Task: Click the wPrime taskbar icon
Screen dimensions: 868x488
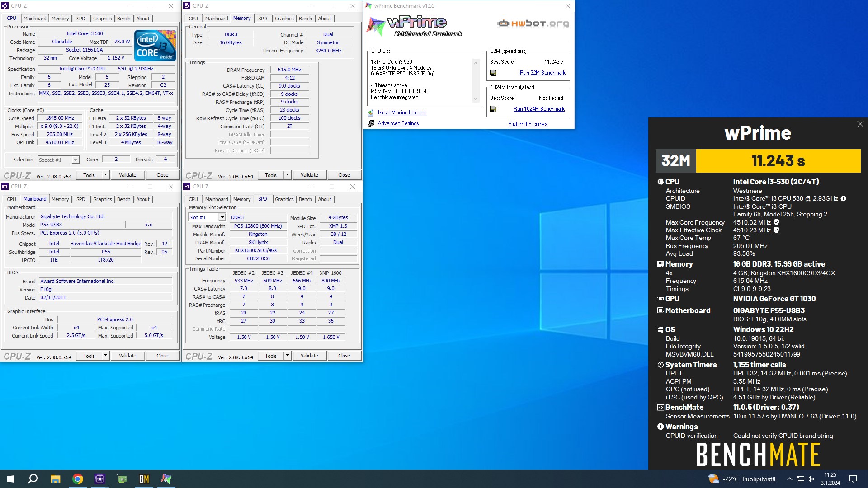Action: [166, 479]
